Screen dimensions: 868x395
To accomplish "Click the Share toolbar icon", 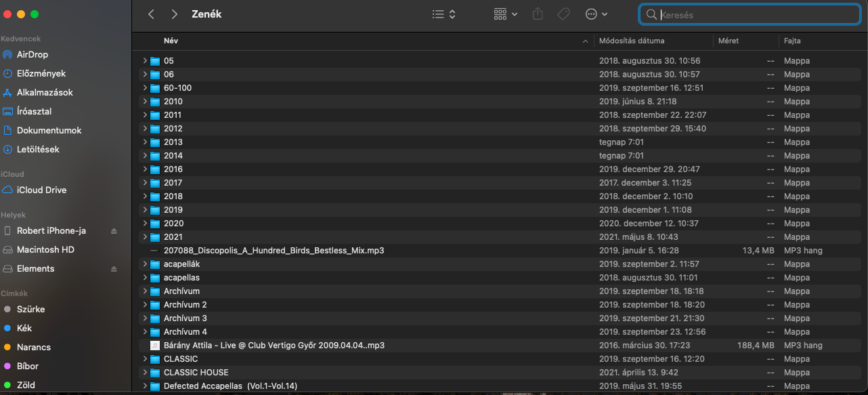I will [538, 14].
